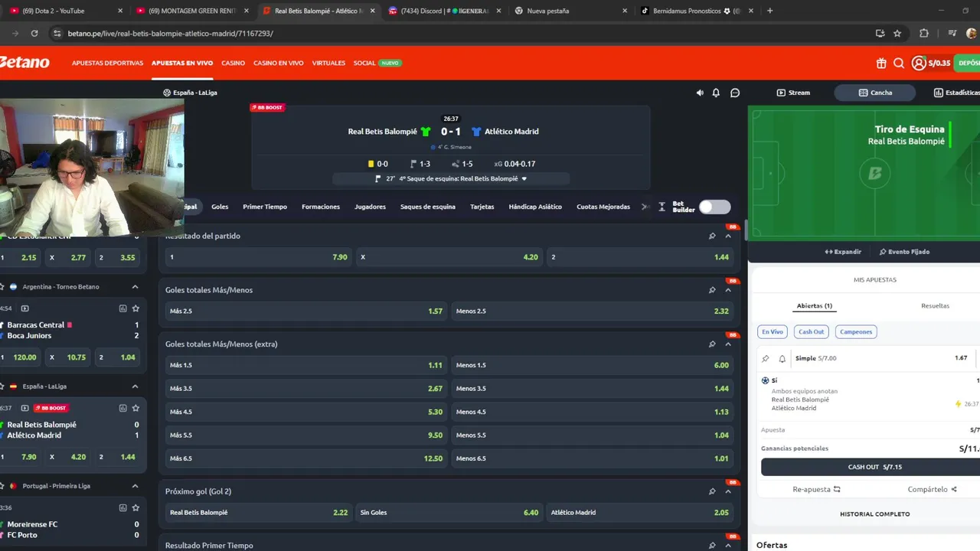Switch to the Tarjetas market tab

pyautogui.click(x=482, y=207)
